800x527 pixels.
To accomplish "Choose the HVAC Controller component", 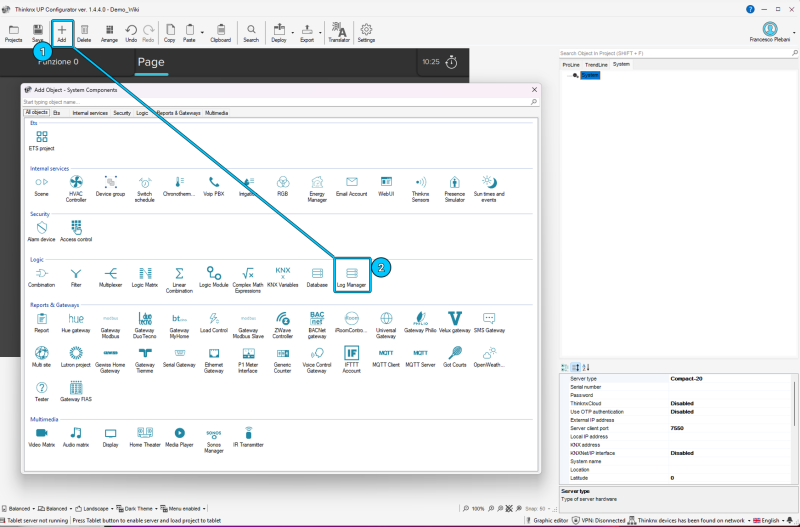I will (76, 189).
